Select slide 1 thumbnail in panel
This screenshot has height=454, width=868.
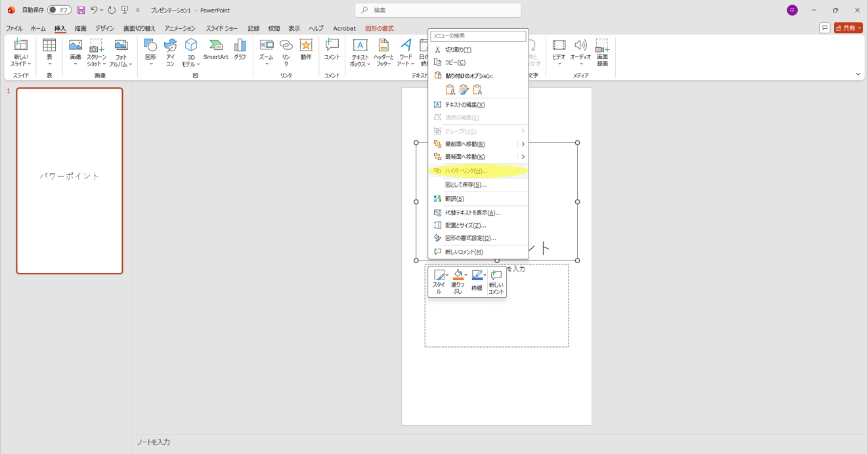[x=70, y=180]
